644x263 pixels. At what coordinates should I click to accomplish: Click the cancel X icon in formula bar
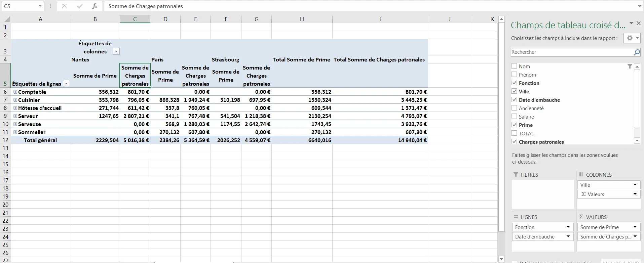pos(65,6)
